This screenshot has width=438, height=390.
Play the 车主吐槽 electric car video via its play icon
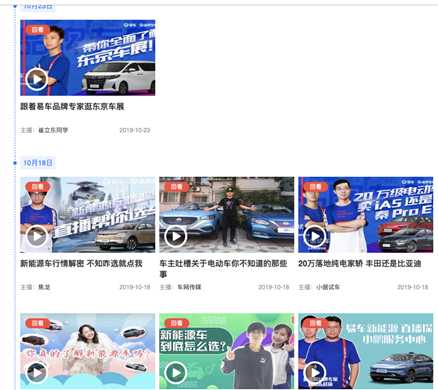[x=175, y=236]
